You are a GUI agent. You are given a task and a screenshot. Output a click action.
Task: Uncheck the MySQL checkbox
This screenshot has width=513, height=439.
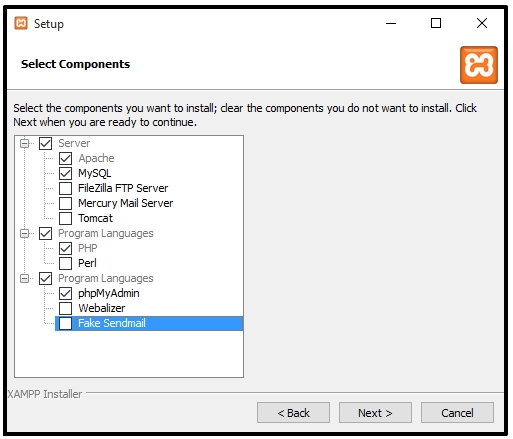[x=65, y=173]
